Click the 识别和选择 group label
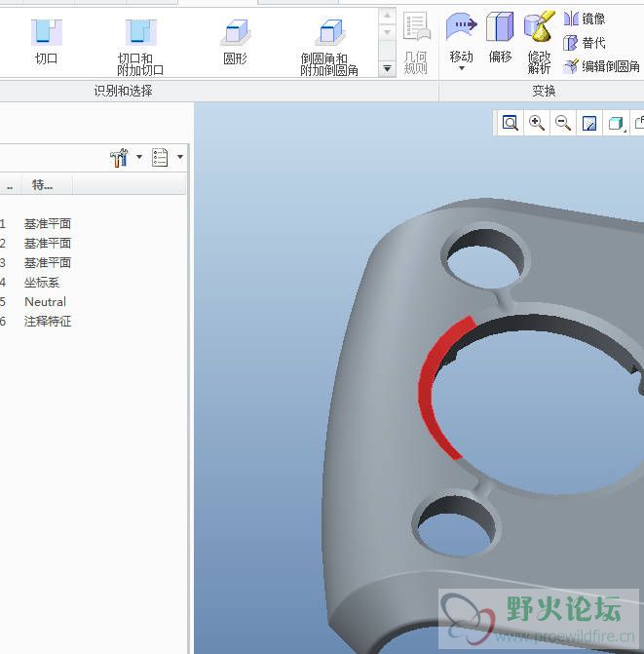 [x=123, y=91]
